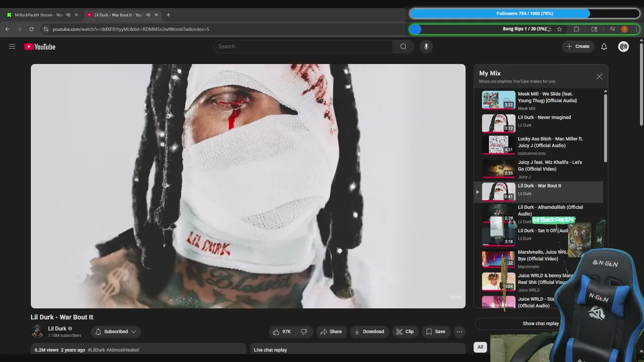
Task: Mute the Lil Durk YouTube tab audio
Action: tap(148, 15)
